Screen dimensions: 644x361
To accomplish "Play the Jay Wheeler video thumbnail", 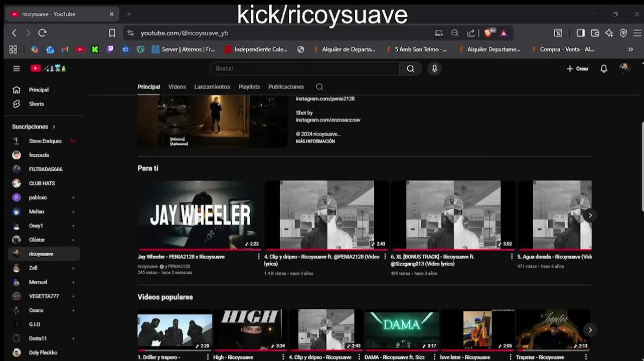I will tap(200, 215).
